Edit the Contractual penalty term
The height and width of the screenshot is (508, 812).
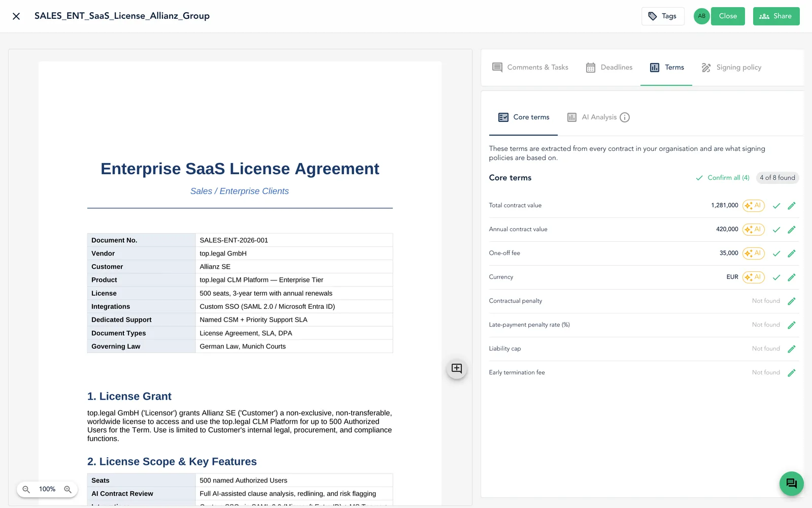792,301
